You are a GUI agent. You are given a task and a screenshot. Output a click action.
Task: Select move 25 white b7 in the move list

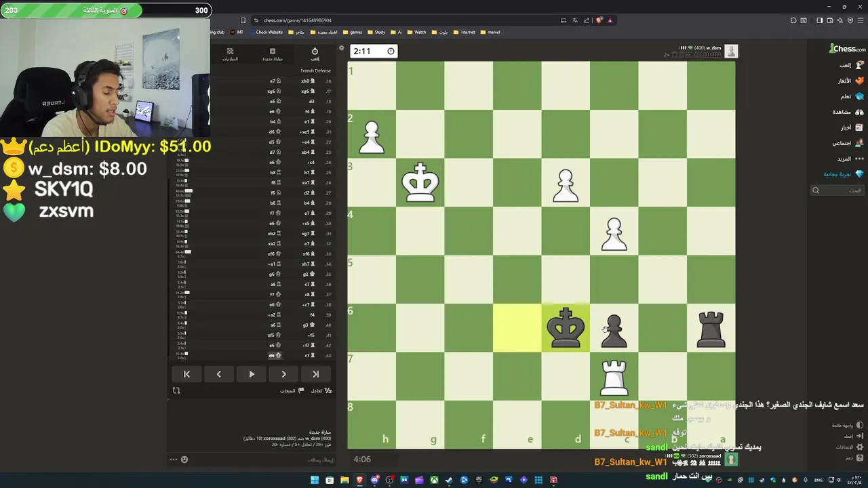pos(309,172)
